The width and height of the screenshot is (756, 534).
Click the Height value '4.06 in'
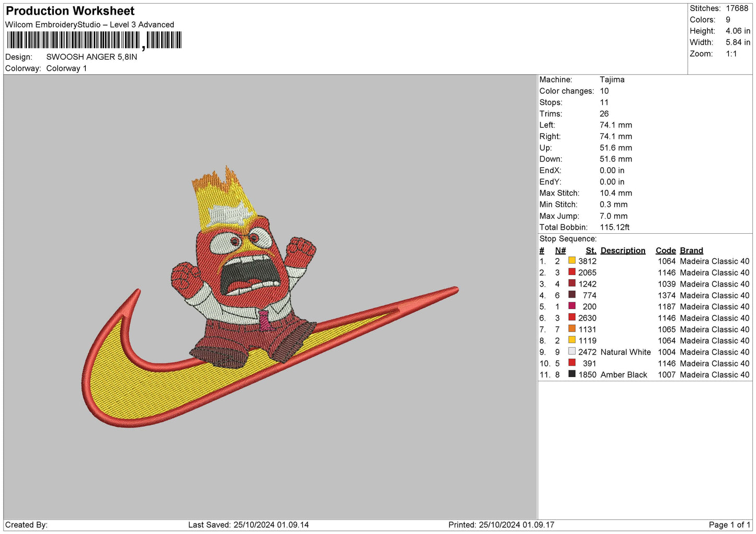pos(738,31)
